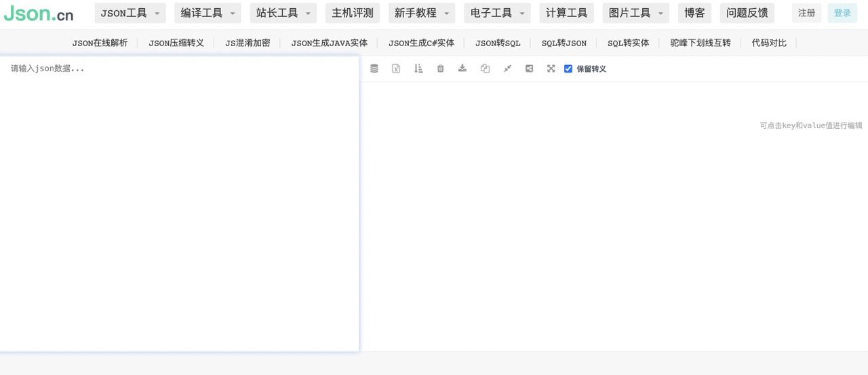Click the 注册 button
The height and width of the screenshot is (375, 868).
click(806, 13)
